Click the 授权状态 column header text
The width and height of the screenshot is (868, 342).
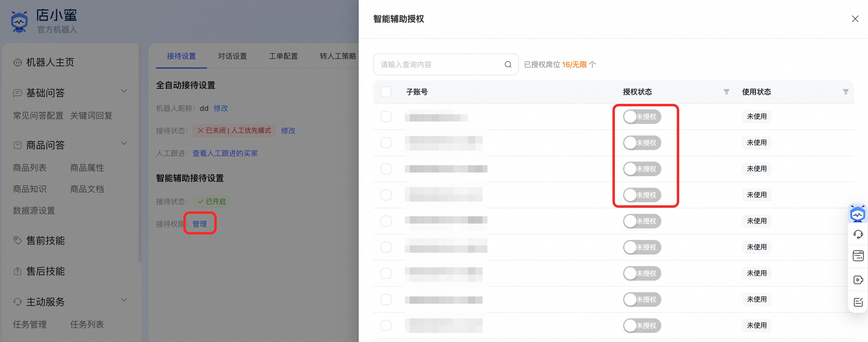[637, 92]
